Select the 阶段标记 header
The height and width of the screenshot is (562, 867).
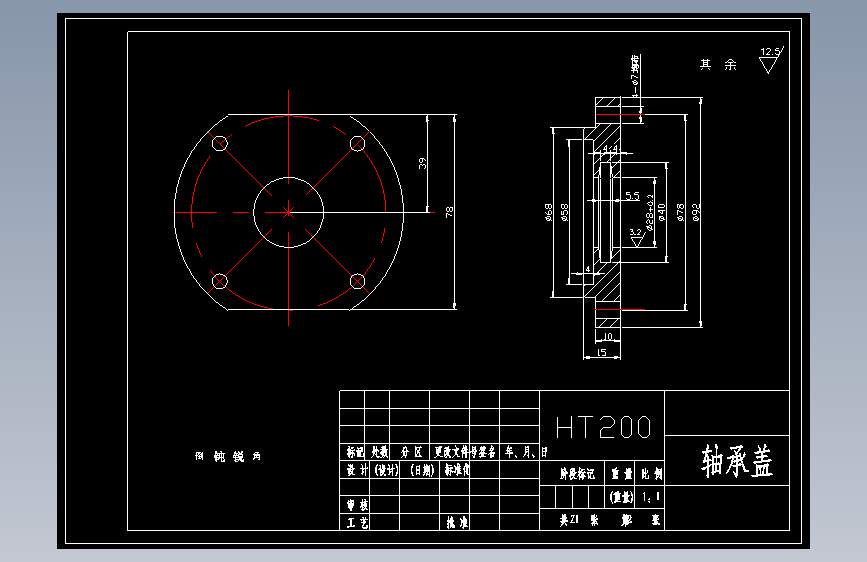tap(577, 473)
